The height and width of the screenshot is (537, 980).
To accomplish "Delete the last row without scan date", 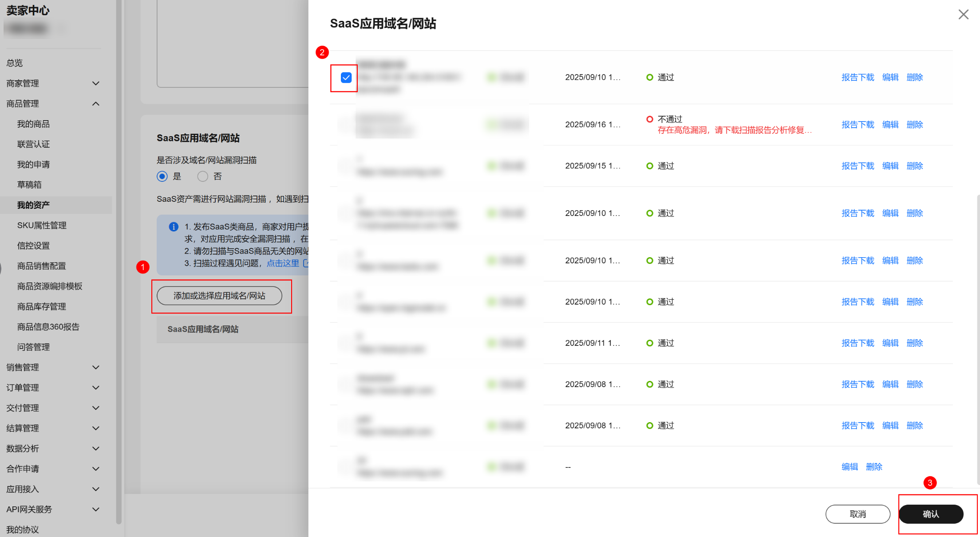I will tap(873, 466).
